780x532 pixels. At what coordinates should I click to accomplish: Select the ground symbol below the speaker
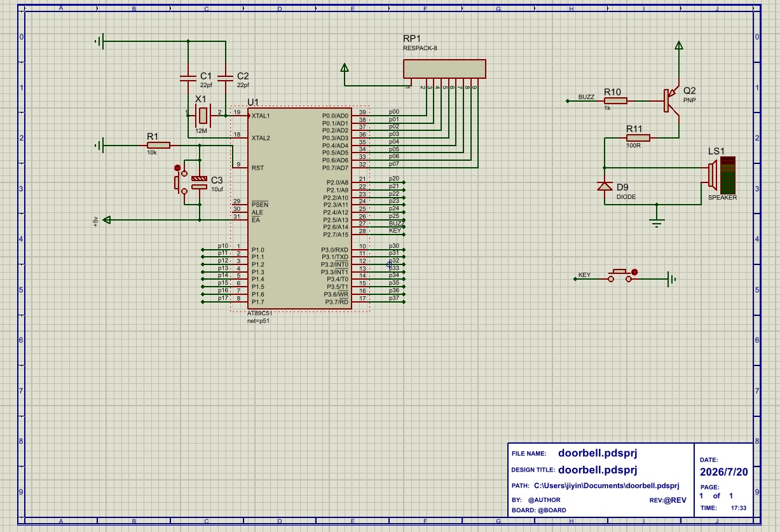point(657,222)
